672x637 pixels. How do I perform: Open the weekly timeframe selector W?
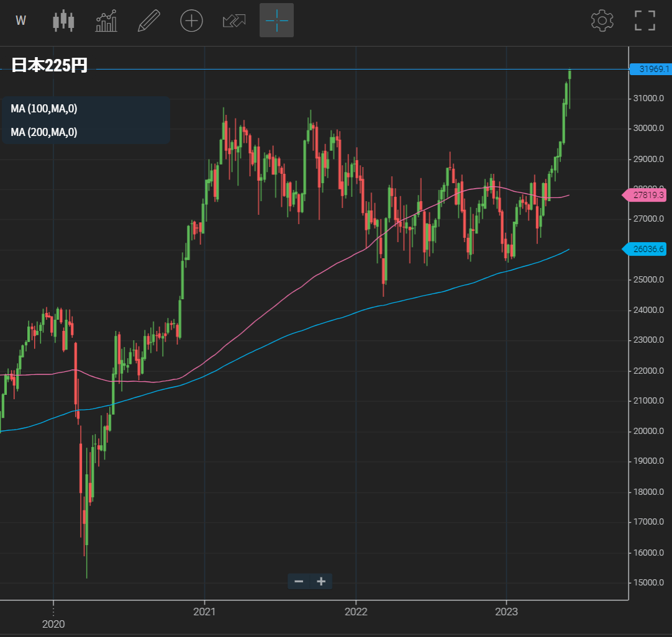pos(20,20)
